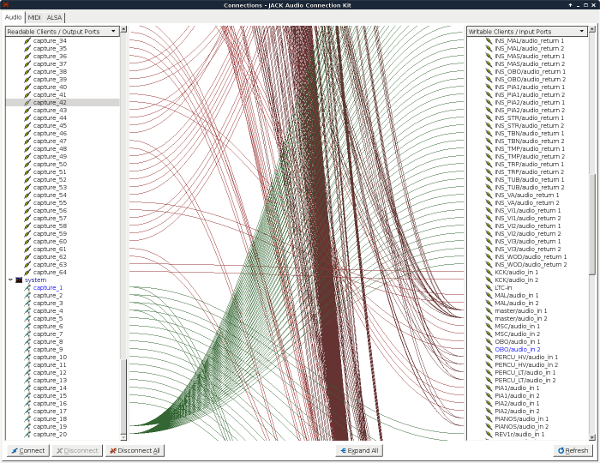The width and height of the screenshot is (600, 463).
Task: Click the port icon beside OBO/audio_in 2
Action: (489, 349)
